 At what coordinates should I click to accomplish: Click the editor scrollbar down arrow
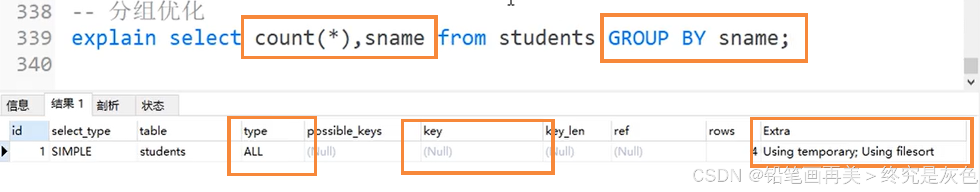pos(970,82)
